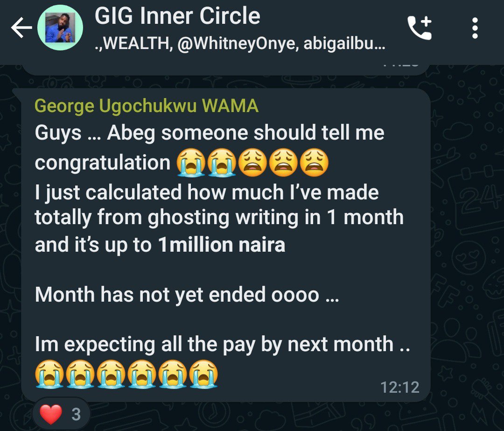Start a group call with phone icon
This screenshot has width=504, height=431.
pyautogui.click(x=420, y=28)
